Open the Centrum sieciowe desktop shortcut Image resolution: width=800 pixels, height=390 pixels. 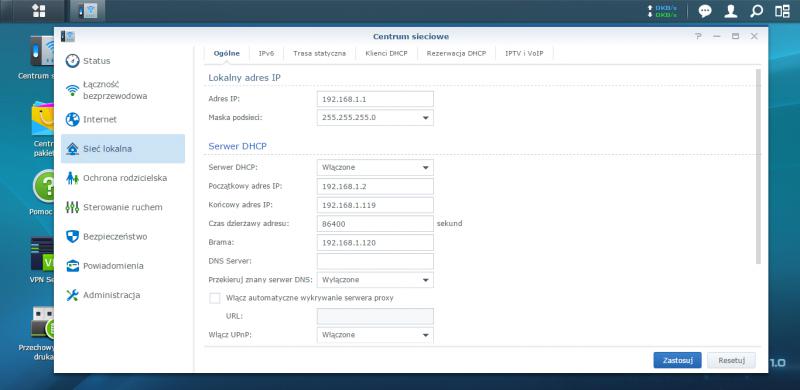coord(42,57)
